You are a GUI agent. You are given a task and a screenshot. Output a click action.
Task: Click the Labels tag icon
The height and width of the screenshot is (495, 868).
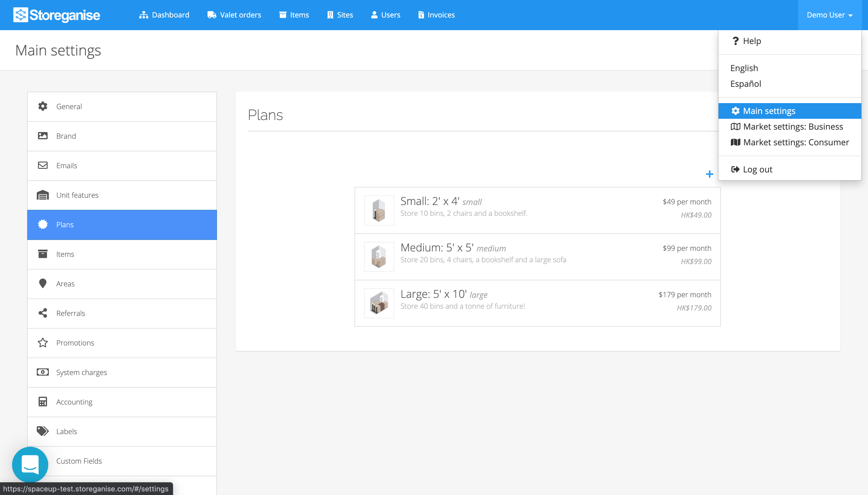coord(42,431)
